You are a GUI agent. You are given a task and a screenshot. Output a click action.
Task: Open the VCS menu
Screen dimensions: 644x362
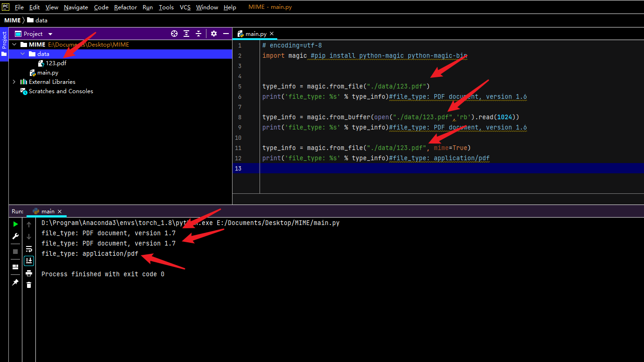click(185, 7)
